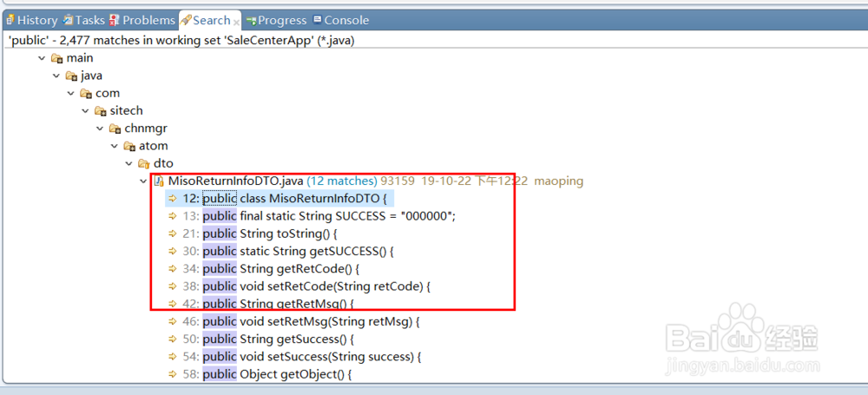Click the 'com' package label
This screenshot has height=395, width=868.
pos(108,94)
